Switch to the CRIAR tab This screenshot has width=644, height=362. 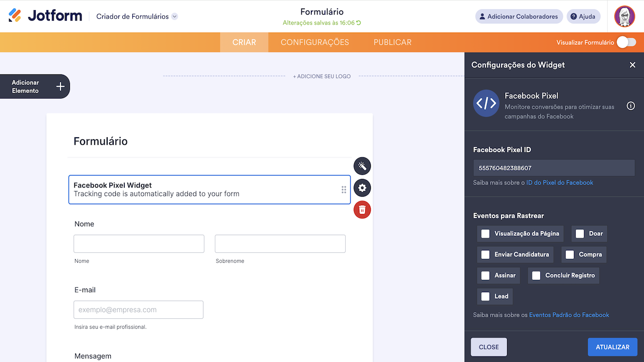244,42
